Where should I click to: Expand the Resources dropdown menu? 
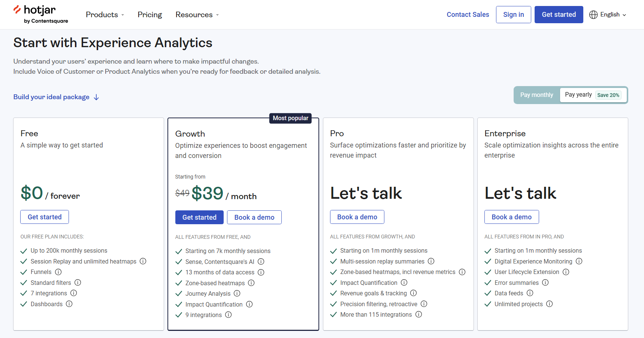pyautogui.click(x=197, y=15)
